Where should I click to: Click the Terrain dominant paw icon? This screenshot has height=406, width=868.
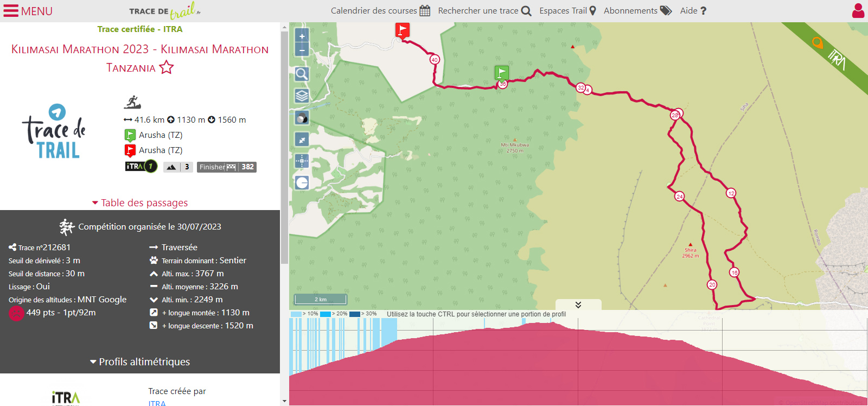tap(154, 261)
